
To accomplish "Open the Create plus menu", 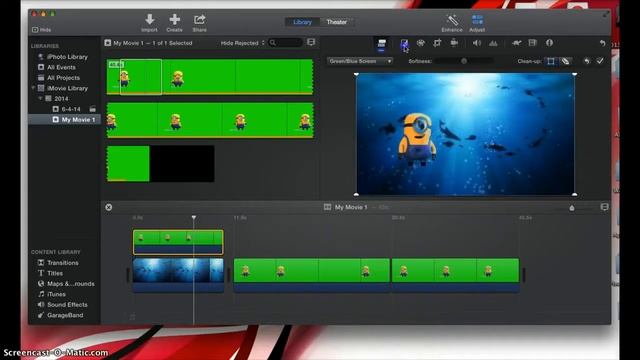I will pos(175,20).
